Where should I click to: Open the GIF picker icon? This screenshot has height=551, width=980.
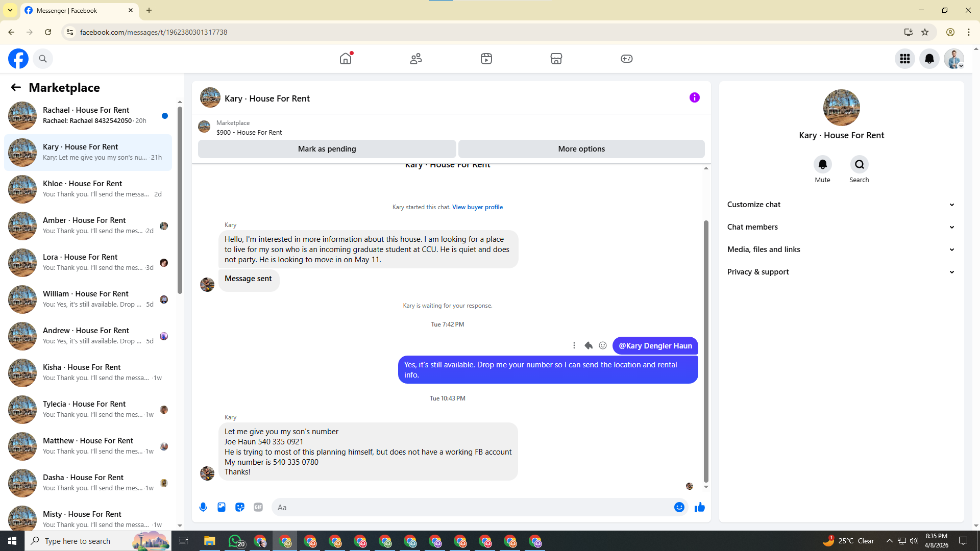258,507
